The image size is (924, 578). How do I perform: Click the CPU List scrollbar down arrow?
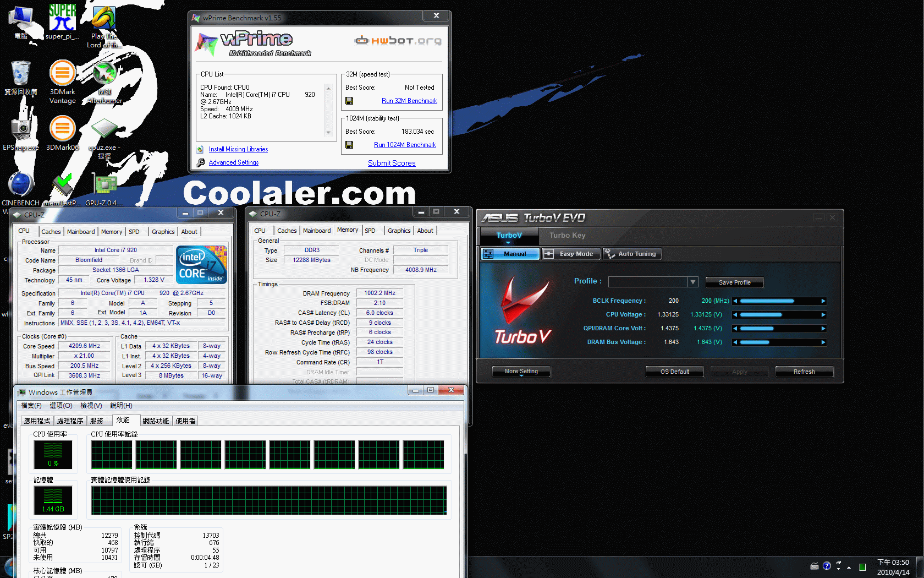coord(328,132)
